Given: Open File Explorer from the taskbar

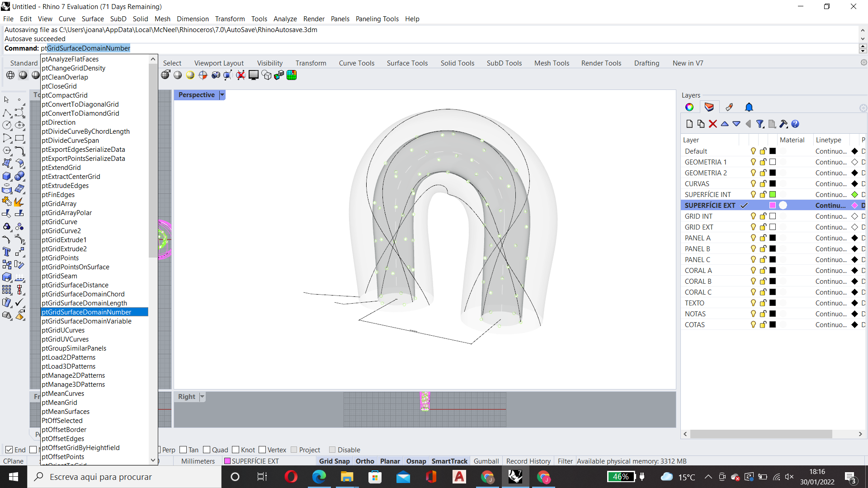Looking at the screenshot, I should click(347, 477).
